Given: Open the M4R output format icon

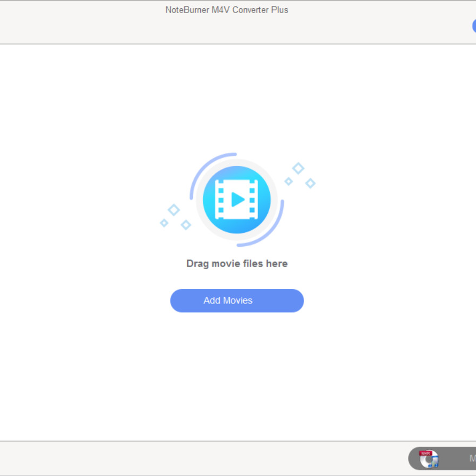Looking at the screenshot, I should [429, 459].
